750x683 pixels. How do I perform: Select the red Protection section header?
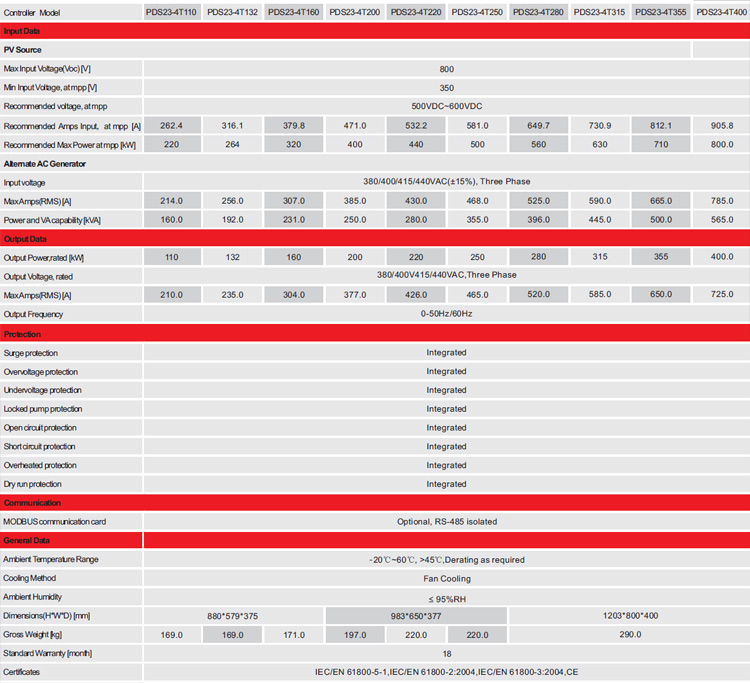pyautogui.click(x=375, y=334)
